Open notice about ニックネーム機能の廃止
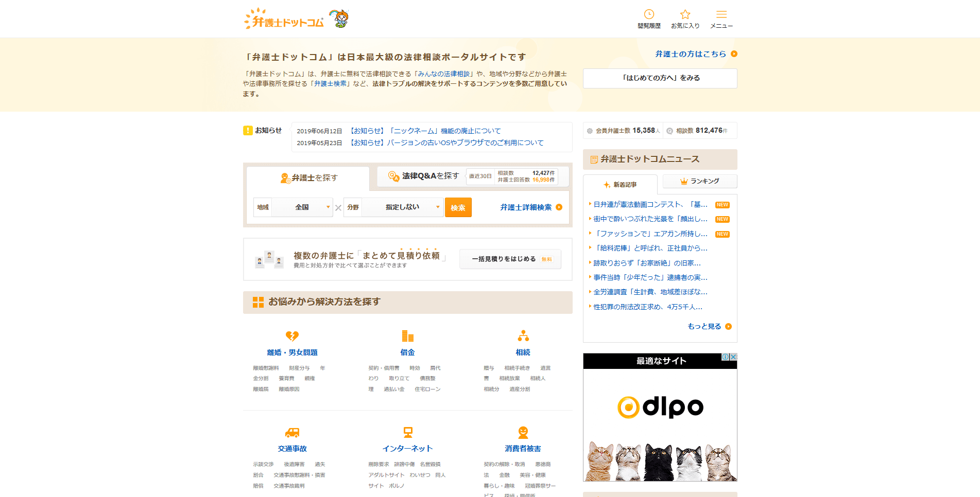Viewport: 980px width, 497px height. 425,131
